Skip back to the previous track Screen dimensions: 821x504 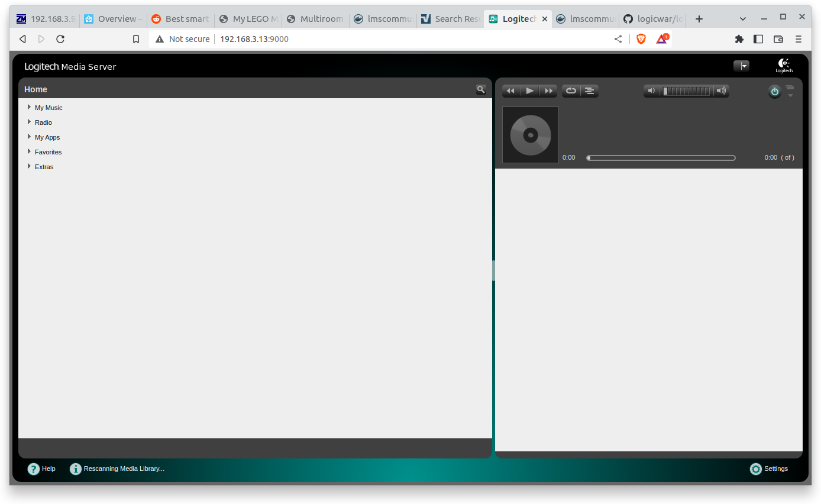pyautogui.click(x=511, y=91)
